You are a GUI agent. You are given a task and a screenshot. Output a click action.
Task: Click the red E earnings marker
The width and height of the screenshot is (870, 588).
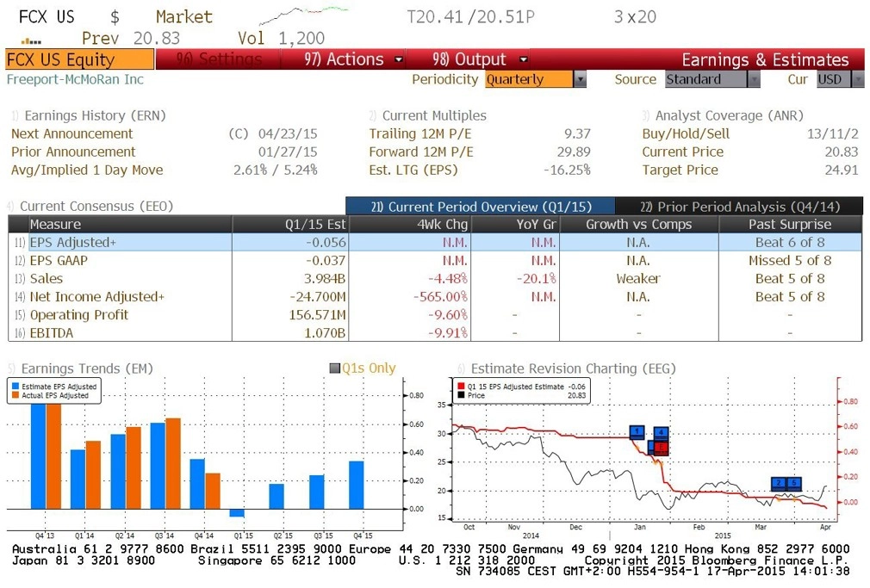[661, 448]
